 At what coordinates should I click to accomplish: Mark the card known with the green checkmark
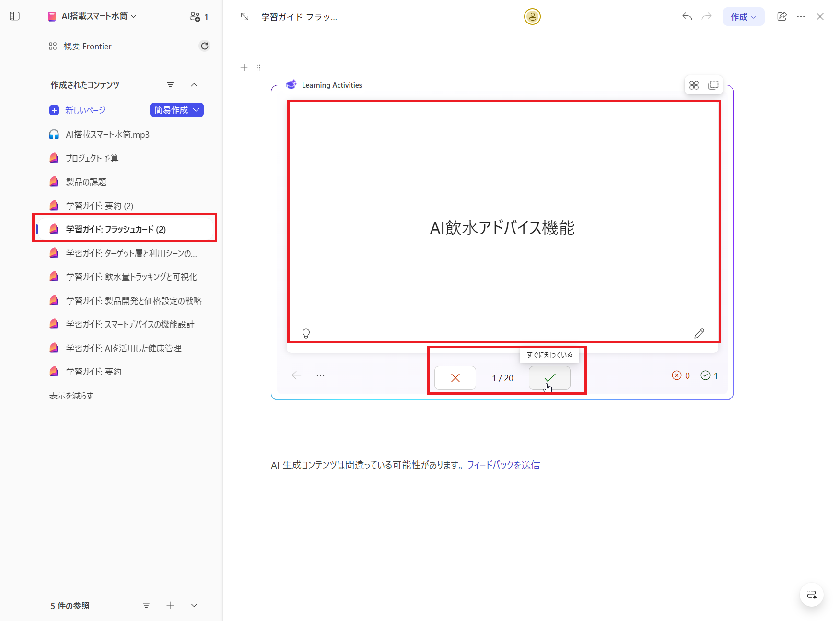pos(549,377)
